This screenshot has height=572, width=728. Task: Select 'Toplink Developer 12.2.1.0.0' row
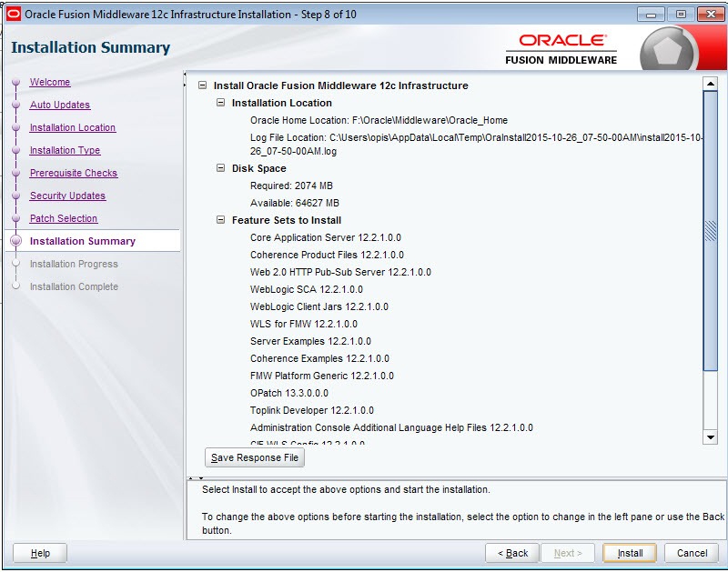[312, 410]
